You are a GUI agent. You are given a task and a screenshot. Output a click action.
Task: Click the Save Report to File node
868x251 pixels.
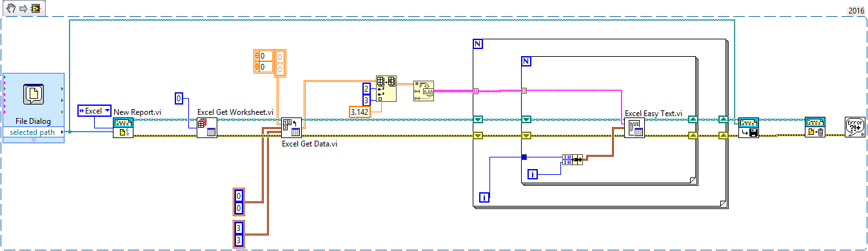(x=749, y=128)
